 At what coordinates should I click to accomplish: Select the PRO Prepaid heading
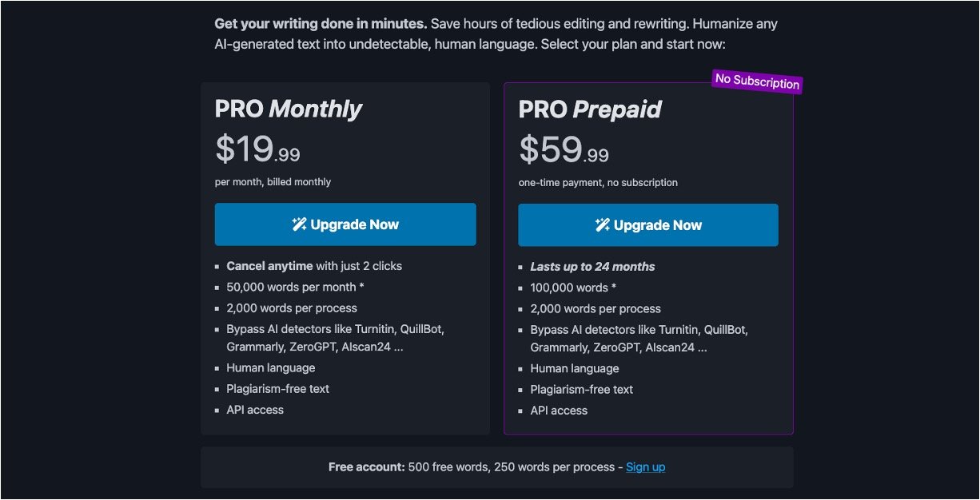tap(590, 109)
